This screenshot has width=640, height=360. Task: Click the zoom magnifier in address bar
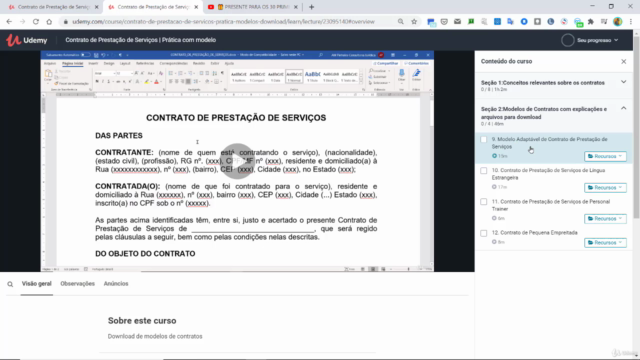400,22
